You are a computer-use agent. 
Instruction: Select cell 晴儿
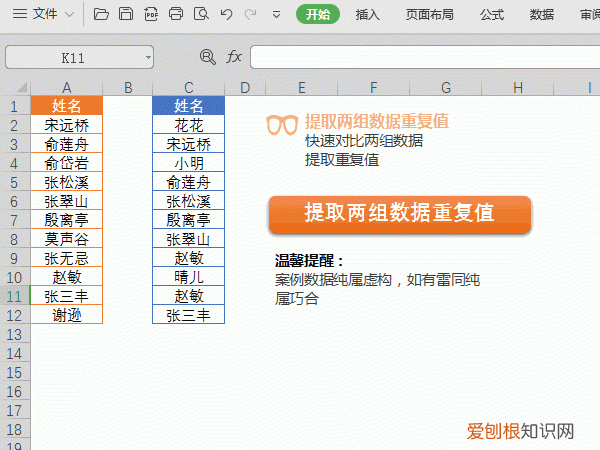[x=189, y=277]
